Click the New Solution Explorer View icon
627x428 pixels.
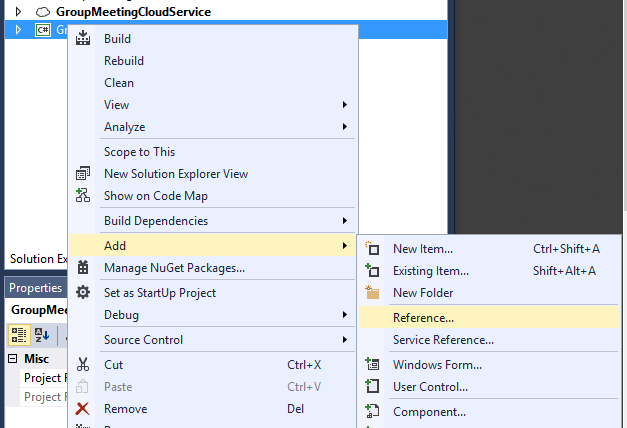(x=83, y=174)
